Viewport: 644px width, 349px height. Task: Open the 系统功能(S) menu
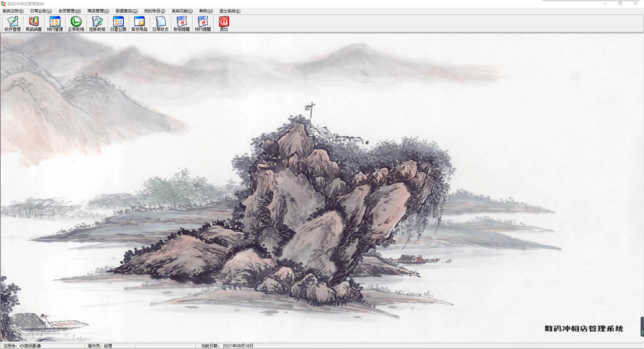coord(182,11)
